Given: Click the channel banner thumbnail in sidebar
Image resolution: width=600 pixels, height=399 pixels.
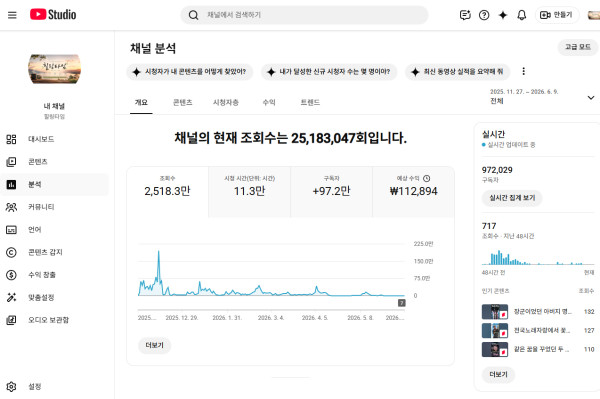Looking at the screenshot, I should click(54, 69).
